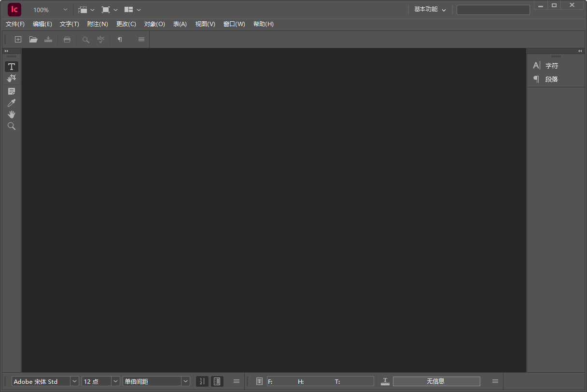Open Adobe 宋体 Std font dropdown
The width and height of the screenshot is (587, 392).
(x=75, y=381)
